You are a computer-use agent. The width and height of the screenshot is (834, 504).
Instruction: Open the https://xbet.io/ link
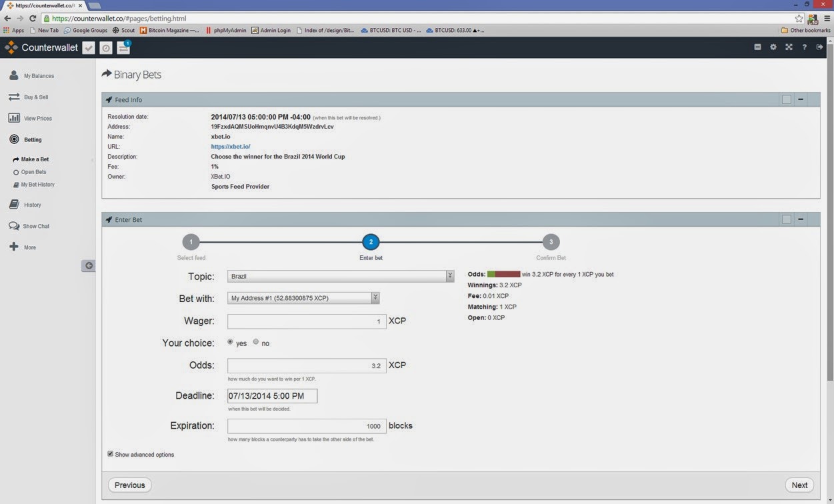pyautogui.click(x=231, y=147)
